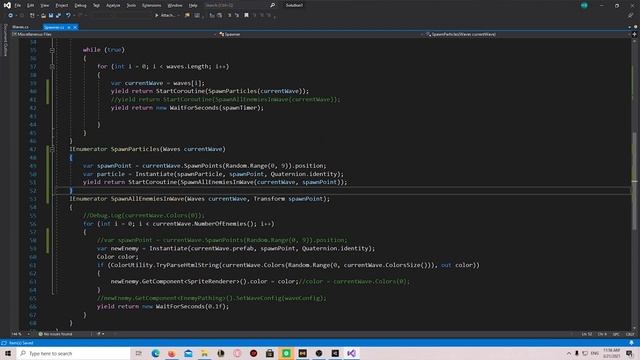Show hidden system tray icons

tap(569, 353)
